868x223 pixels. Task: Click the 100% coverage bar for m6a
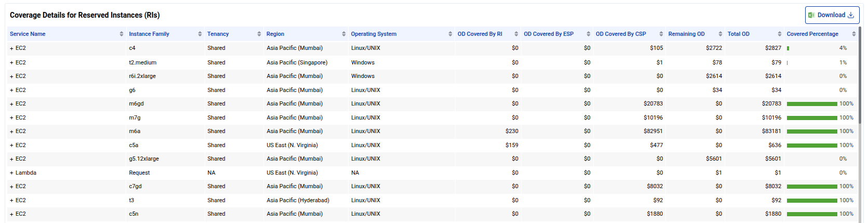tap(811, 132)
